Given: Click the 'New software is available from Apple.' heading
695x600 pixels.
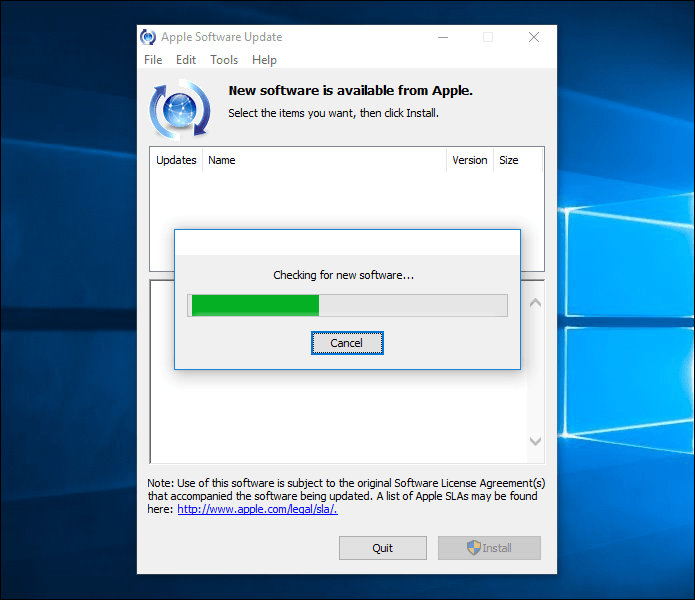Looking at the screenshot, I should tap(351, 90).
